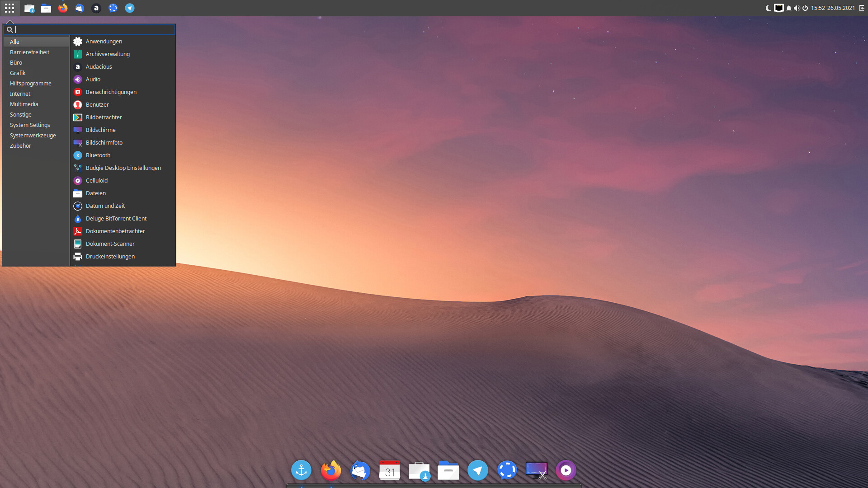Open Calendar icon in the dock

[x=389, y=470]
